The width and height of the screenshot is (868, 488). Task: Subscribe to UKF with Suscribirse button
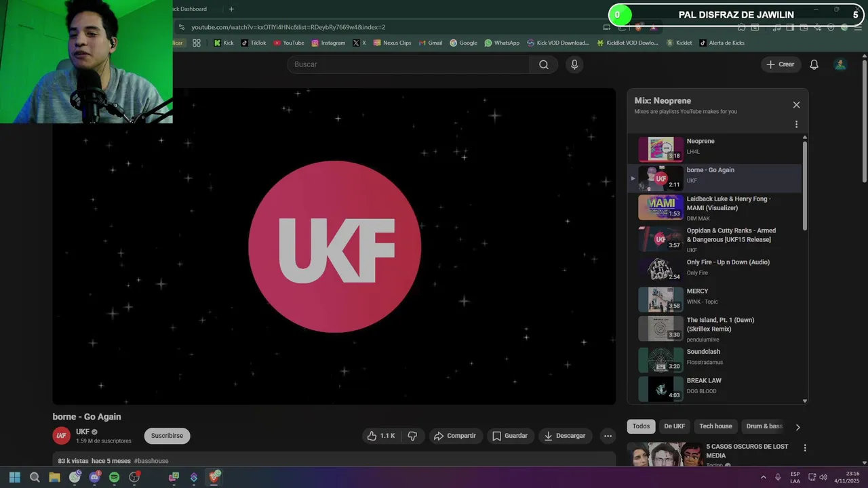pyautogui.click(x=167, y=436)
